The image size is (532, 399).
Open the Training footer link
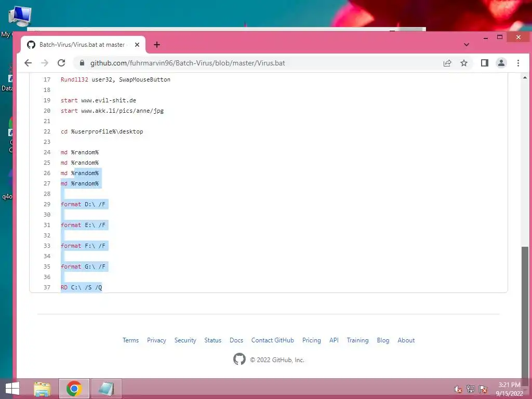357,340
